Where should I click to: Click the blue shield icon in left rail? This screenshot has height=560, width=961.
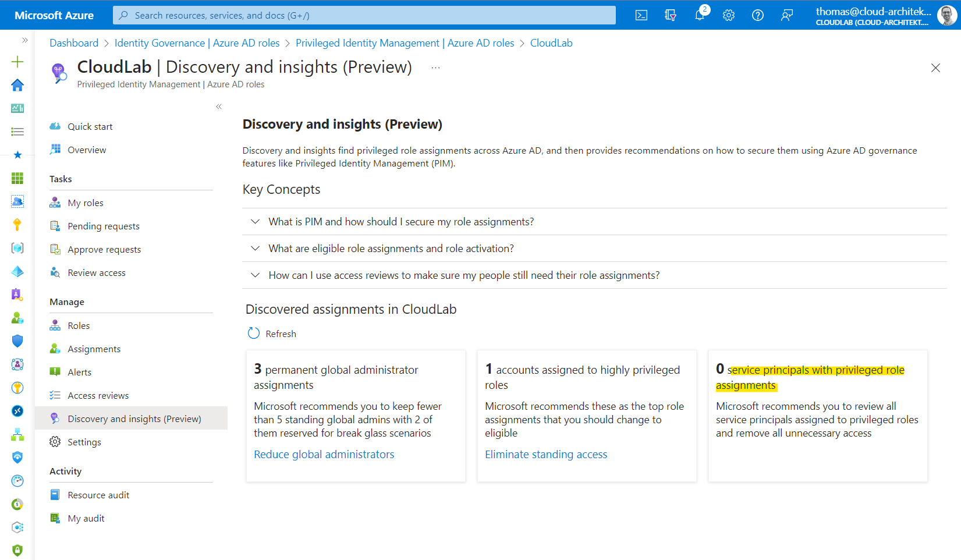pyautogui.click(x=17, y=341)
